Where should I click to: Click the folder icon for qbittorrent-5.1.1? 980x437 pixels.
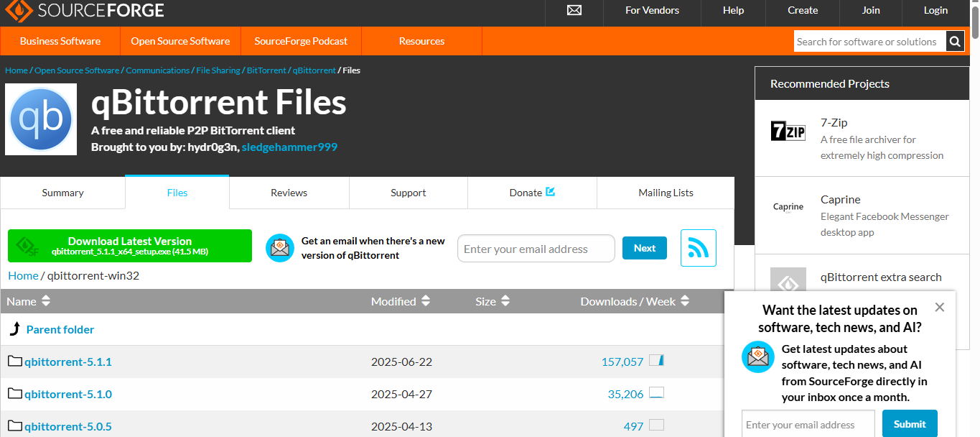(x=15, y=361)
